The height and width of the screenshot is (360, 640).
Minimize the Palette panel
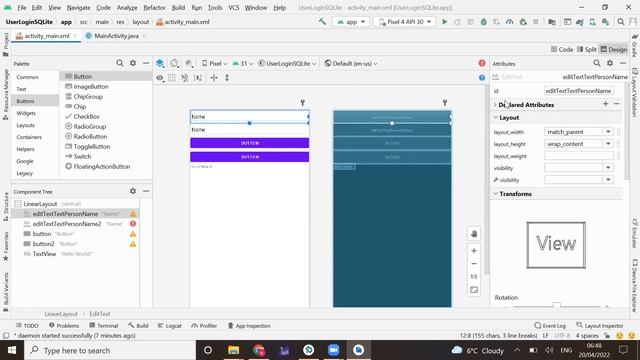[146, 63]
